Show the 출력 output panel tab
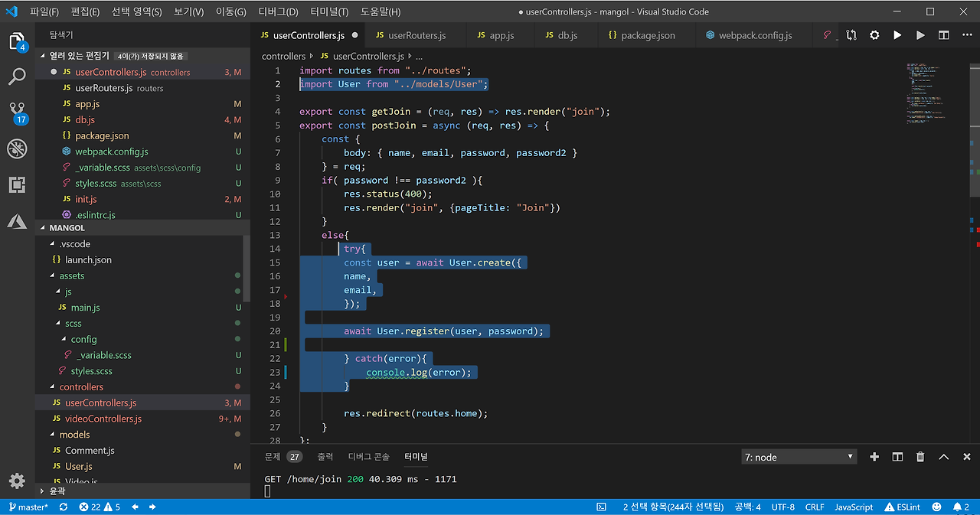Viewport: 980px width, 515px height. [x=325, y=457]
